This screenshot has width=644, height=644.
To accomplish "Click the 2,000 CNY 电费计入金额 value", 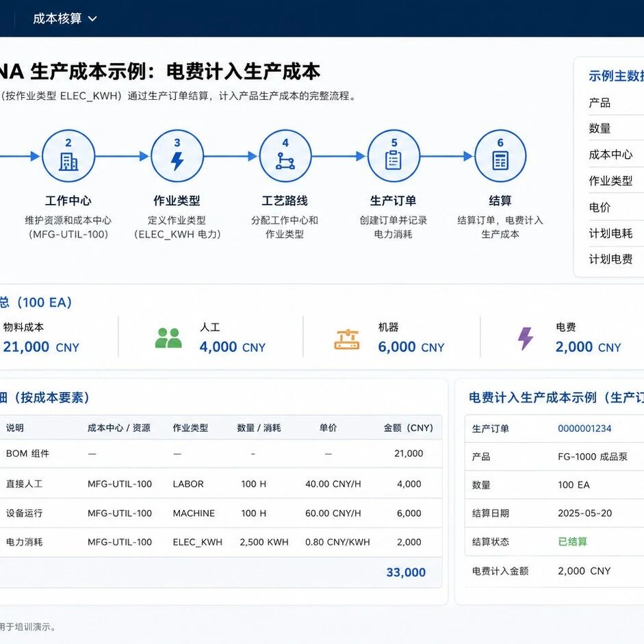I will click(584, 571).
